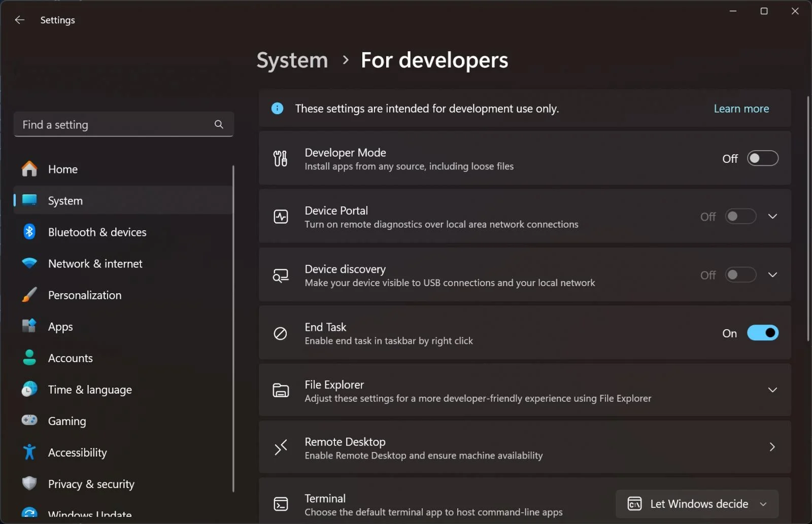Open the Privacy & security section
This screenshot has height=524, width=812.
91,484
